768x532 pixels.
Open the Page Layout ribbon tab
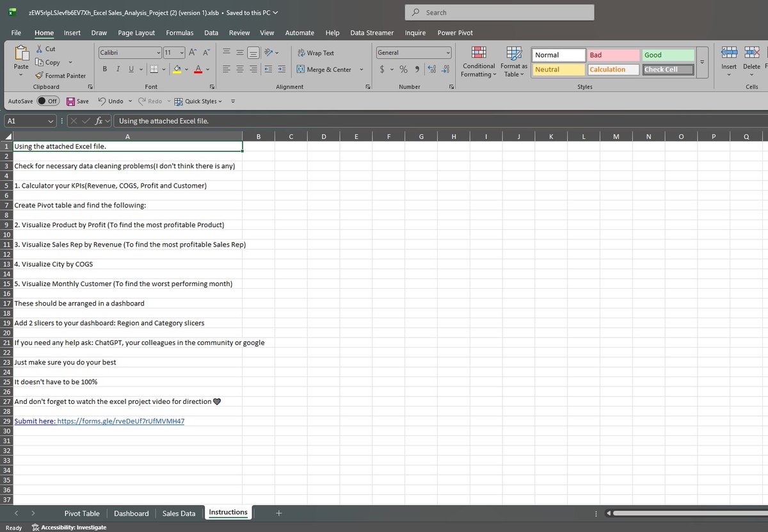coord(136,33)
